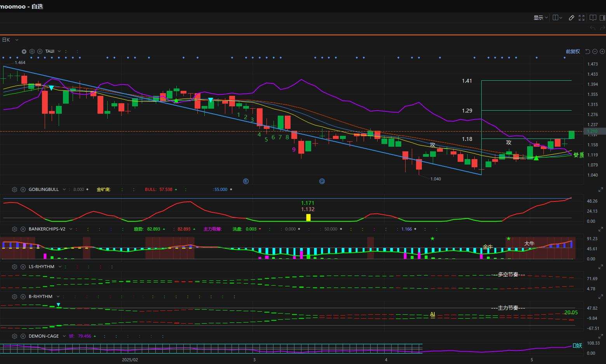The width and height of the screenshot is (606, 364).
Task: Maximize the B-RHYTHM panel
Action: 601,297
